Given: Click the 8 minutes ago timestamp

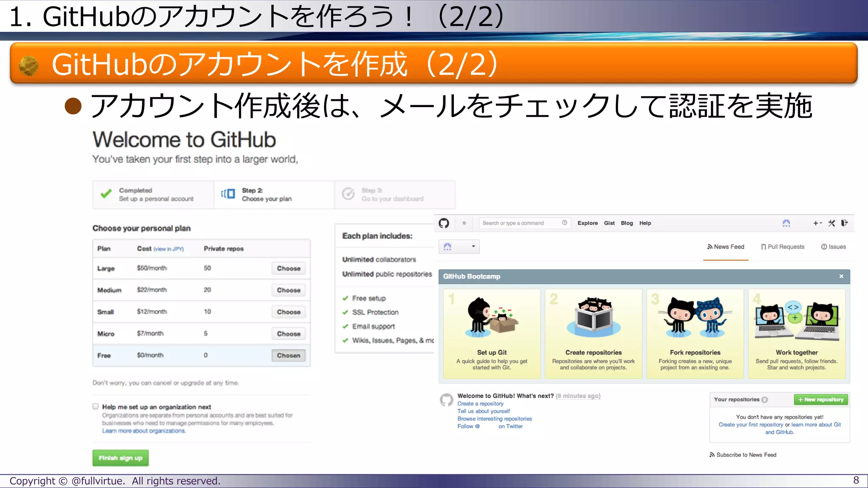Looking at the screenshot, I should [578, 396].
